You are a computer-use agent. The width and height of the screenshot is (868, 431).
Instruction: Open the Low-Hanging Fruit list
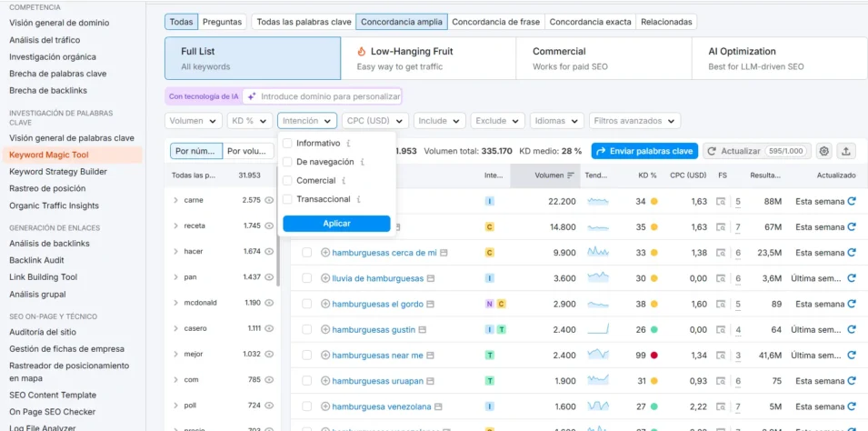pyautogui.click(x=428, y=58)
